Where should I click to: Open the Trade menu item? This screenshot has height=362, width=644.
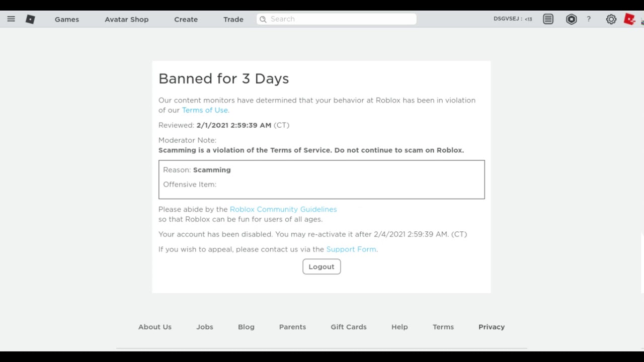(x=233, y=19)
